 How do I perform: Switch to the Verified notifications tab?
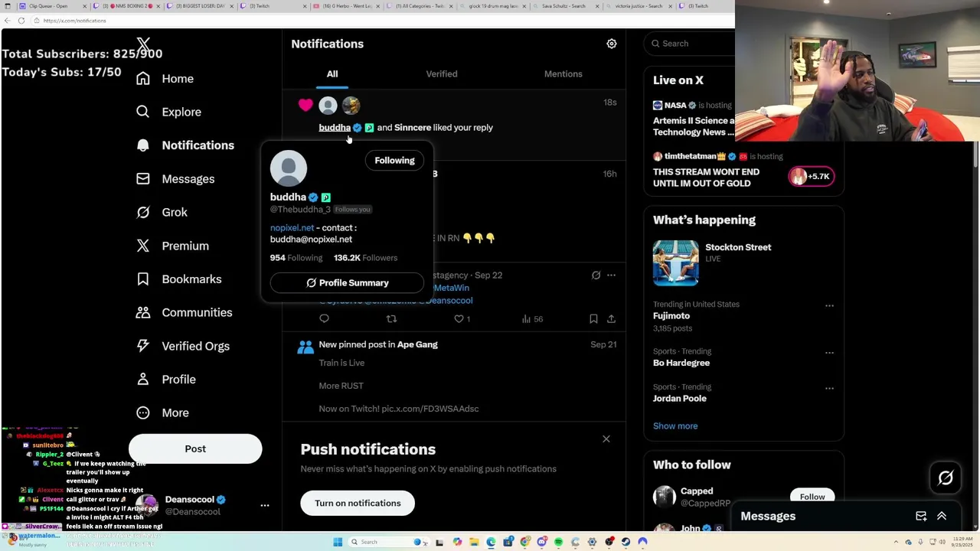click(x=442, y=74)
